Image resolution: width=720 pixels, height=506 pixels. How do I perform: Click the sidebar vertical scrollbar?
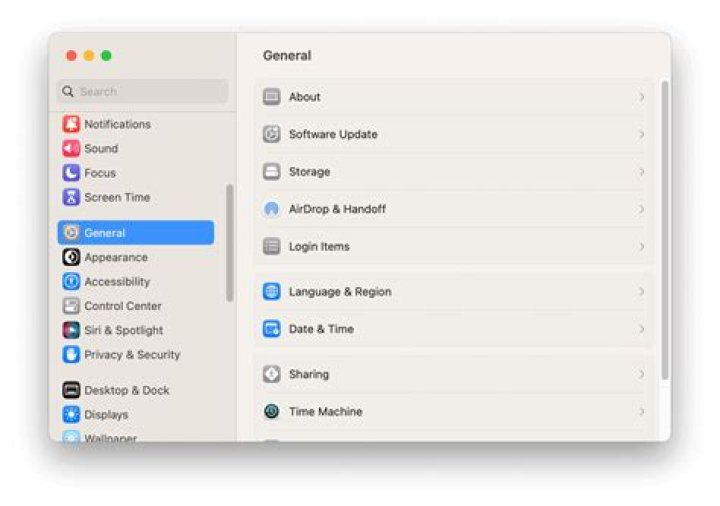[x=230, y=243]
